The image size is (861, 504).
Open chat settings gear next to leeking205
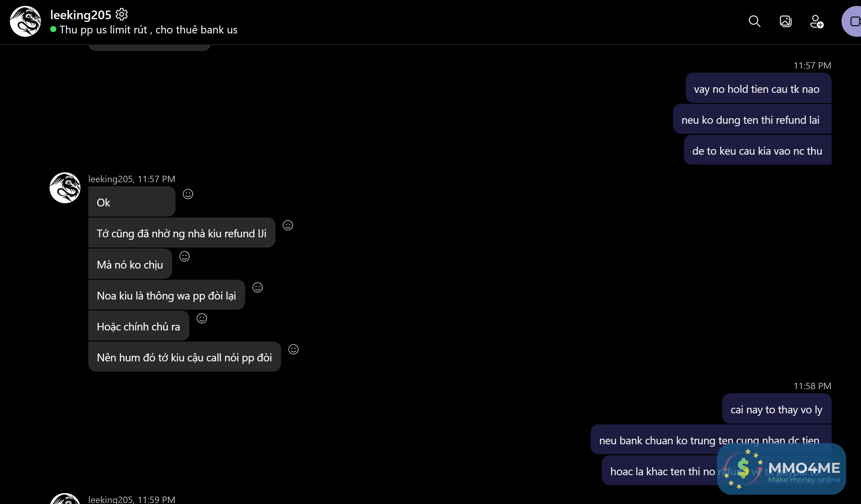pyautogui.click(x=122, y=14)
